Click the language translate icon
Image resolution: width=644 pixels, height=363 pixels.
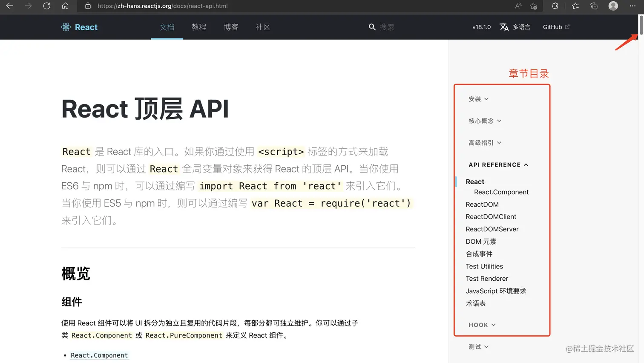(504, 27)
